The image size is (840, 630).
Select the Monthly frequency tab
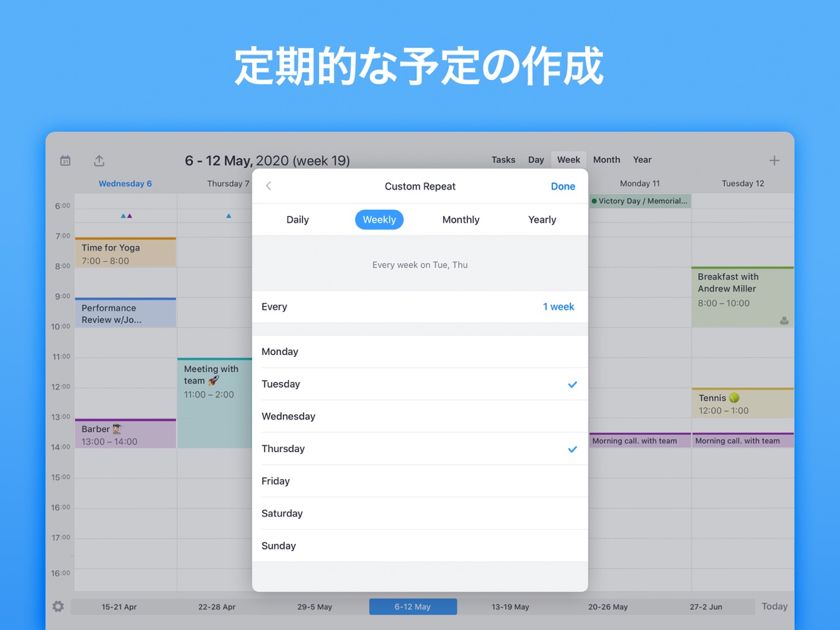(x=461, y=220)
